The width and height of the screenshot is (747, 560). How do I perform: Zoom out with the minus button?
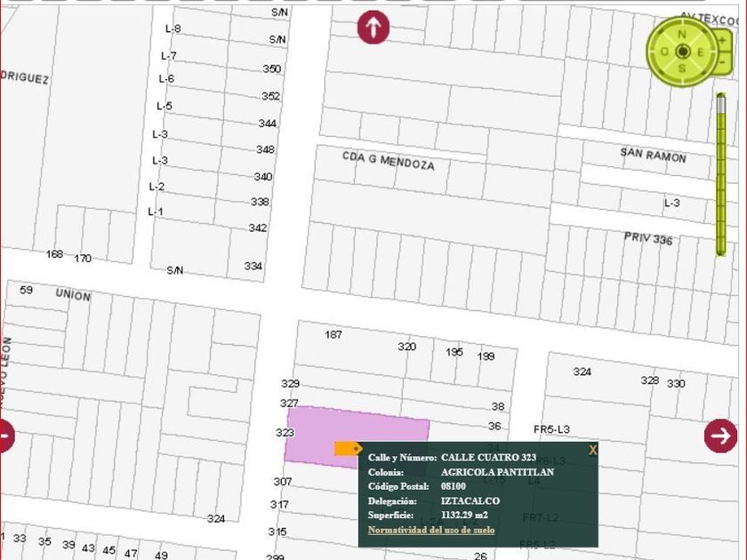723,62
